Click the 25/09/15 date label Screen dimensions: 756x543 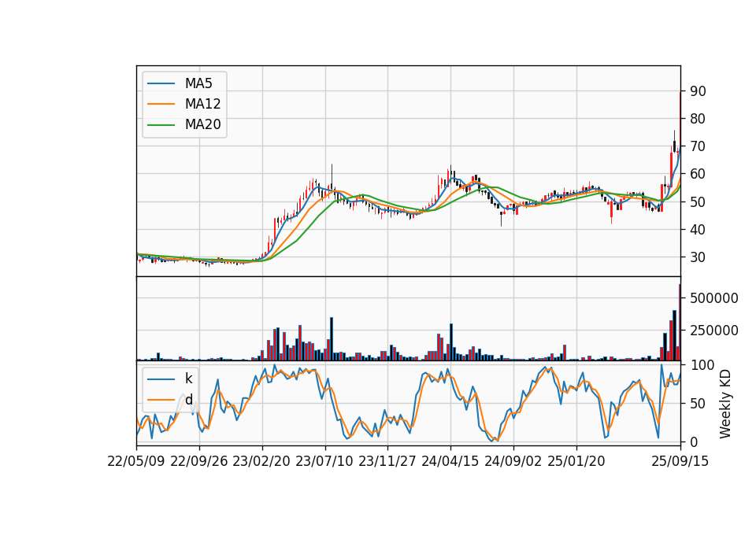point(680,461)
